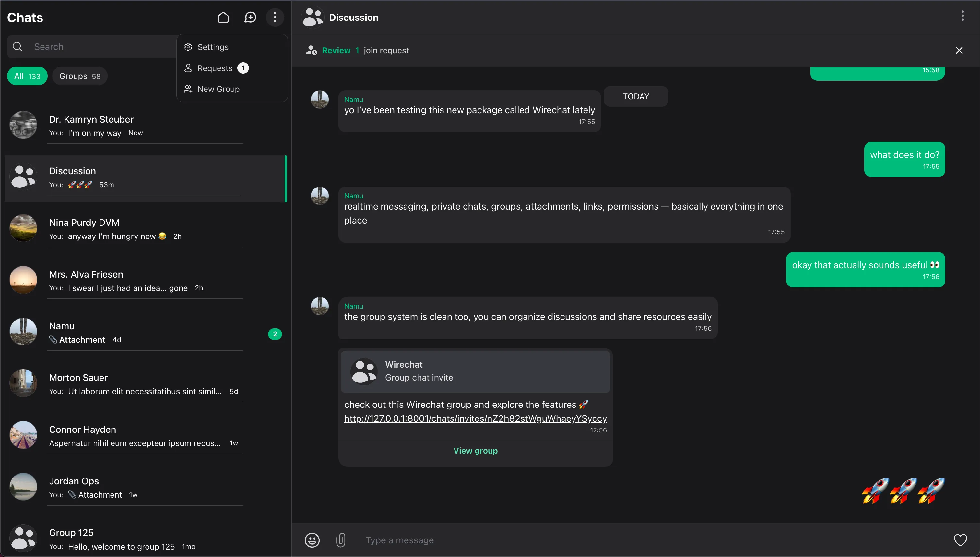Screen dimensions: 980x557
Task: Open the Discussion group avatar in header
Action: point(313,17)
